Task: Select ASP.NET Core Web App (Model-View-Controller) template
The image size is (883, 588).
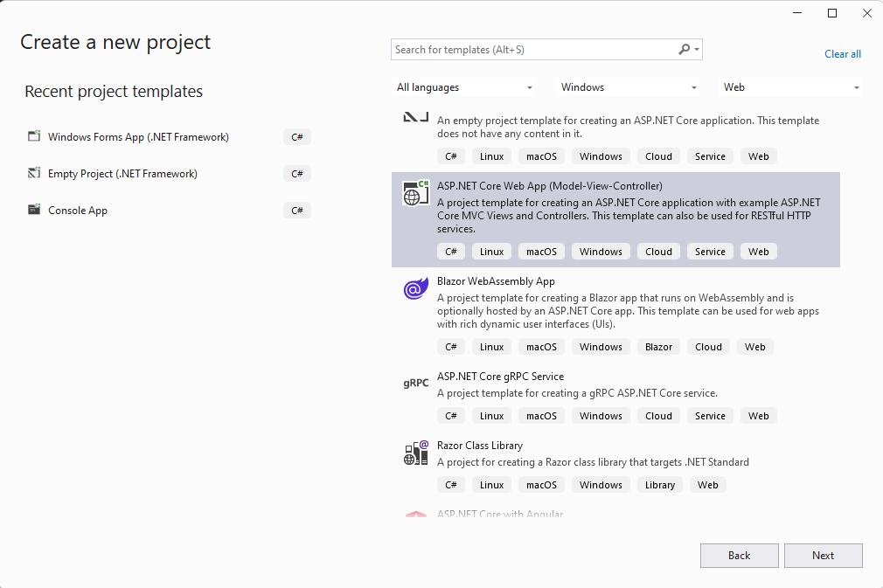Action: [x=615, y=219]
